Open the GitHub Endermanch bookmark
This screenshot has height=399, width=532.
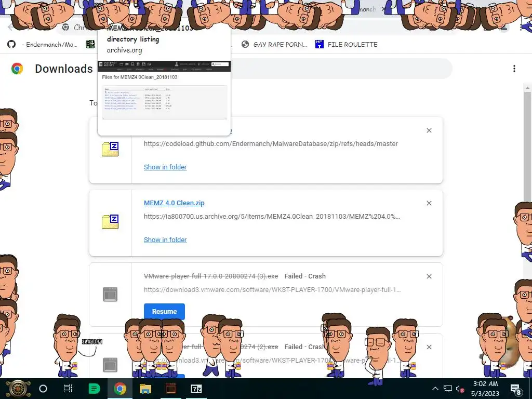pyautogui.click(x=43, y=45)
